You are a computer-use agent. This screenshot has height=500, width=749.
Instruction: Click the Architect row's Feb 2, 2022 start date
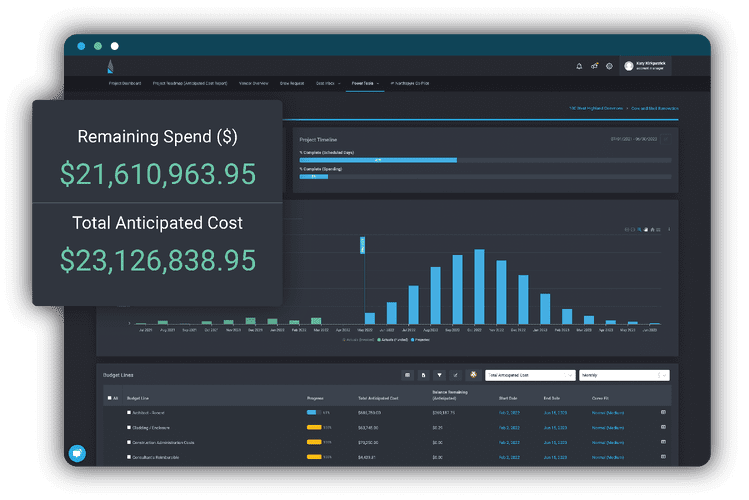click(509, 413)
